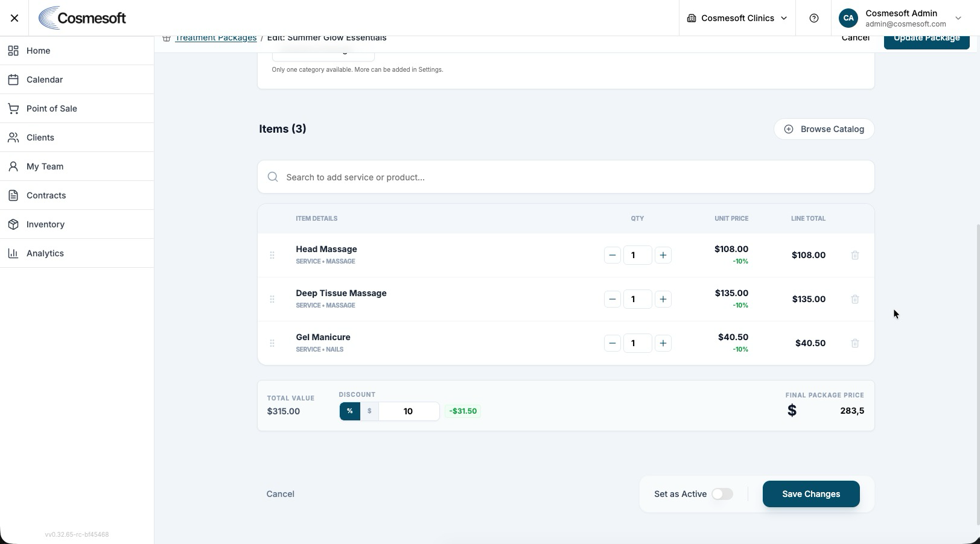The width and height of the screenshot is (980, 544).
Task: Open Contracts in the sidebar
Action: coord(77,195)
